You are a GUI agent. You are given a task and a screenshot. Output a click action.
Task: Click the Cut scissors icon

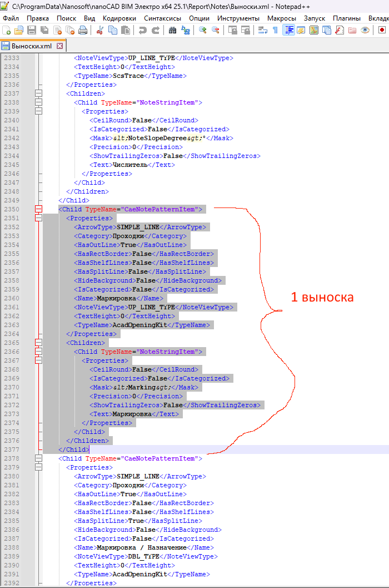pyautogui.click(x=100, y=30)
